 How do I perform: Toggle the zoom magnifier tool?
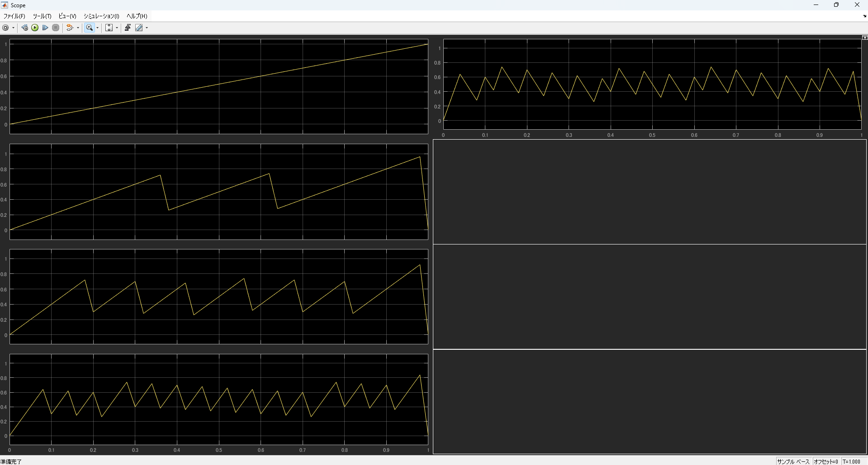point(90,28)
